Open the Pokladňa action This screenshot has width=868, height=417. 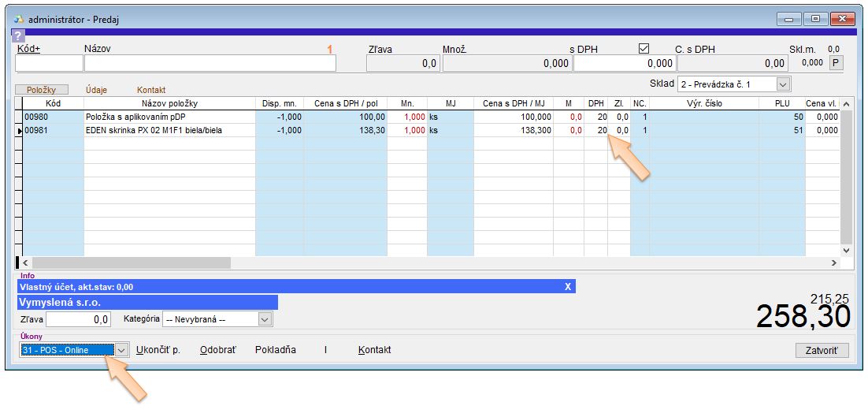[276, 350]
